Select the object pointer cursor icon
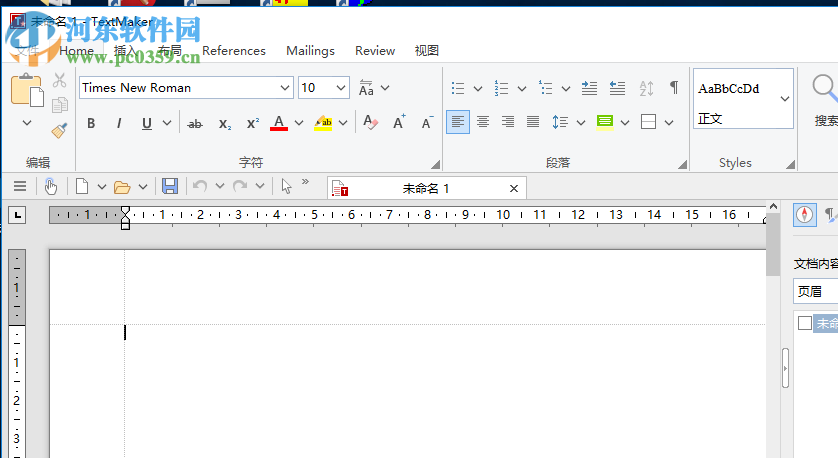Image resolution: width=838 pixels, height=458 pixels. tap(286, 186)
